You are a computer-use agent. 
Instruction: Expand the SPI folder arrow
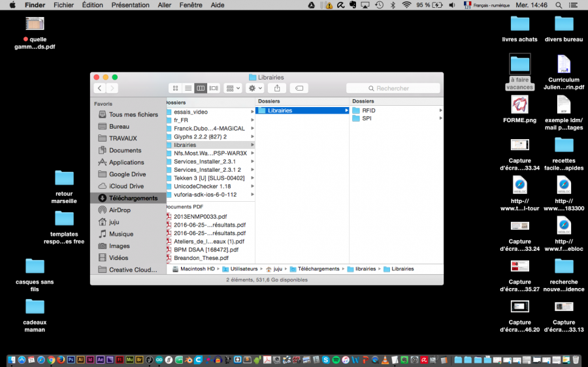tap(440, 119)
